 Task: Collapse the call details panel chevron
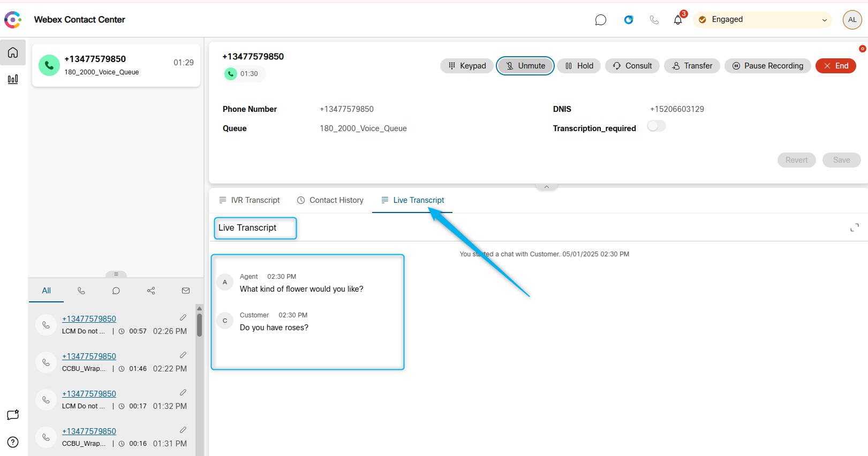click(546, 187)
